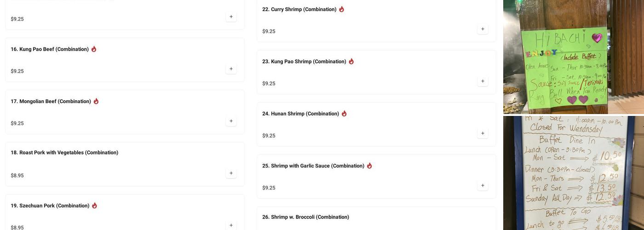Open 16. Kung Pao Beef item details
The width and height of the screenshot is (644, 230).
(50, 49)
